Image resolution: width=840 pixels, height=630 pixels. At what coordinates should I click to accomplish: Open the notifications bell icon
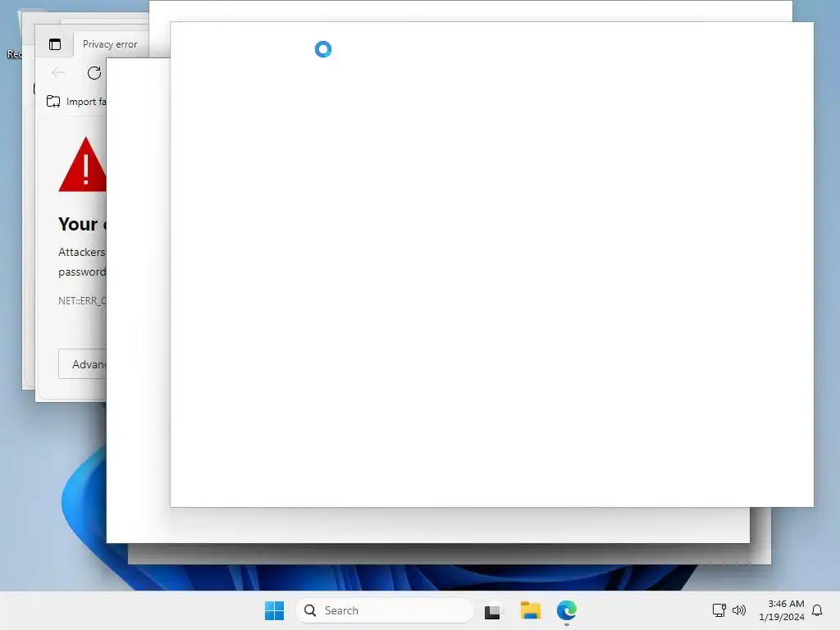pos(817,610)
